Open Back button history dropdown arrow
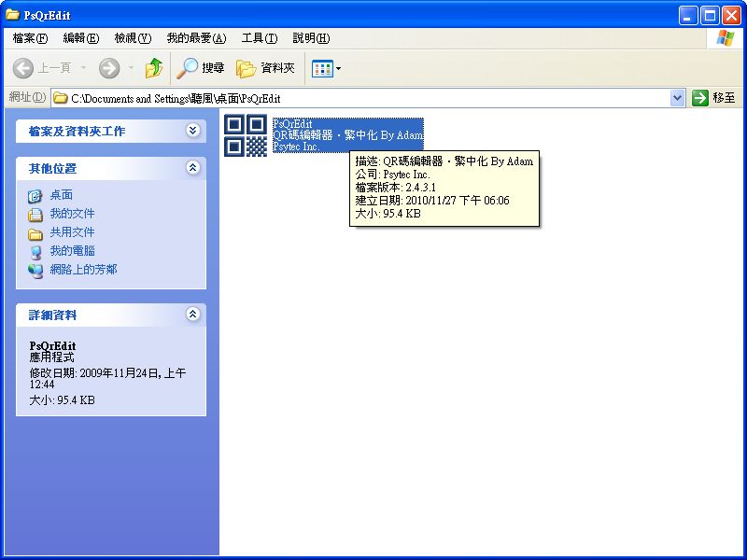Image resolution: width=747 pixels, height=560 pixels. coord(83,68)
